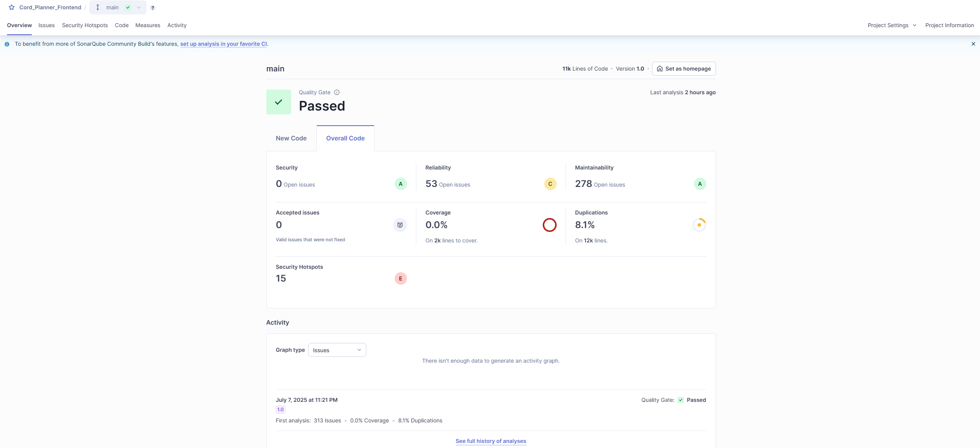This screenshot has width=980, height=448.
Task: Click the 53 Reliability open issues count
Action: [x=431, y=184]
